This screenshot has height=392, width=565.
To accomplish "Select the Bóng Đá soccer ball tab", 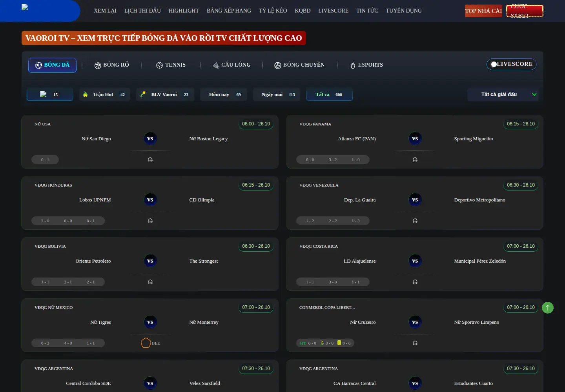I will [x=52, y=65].
